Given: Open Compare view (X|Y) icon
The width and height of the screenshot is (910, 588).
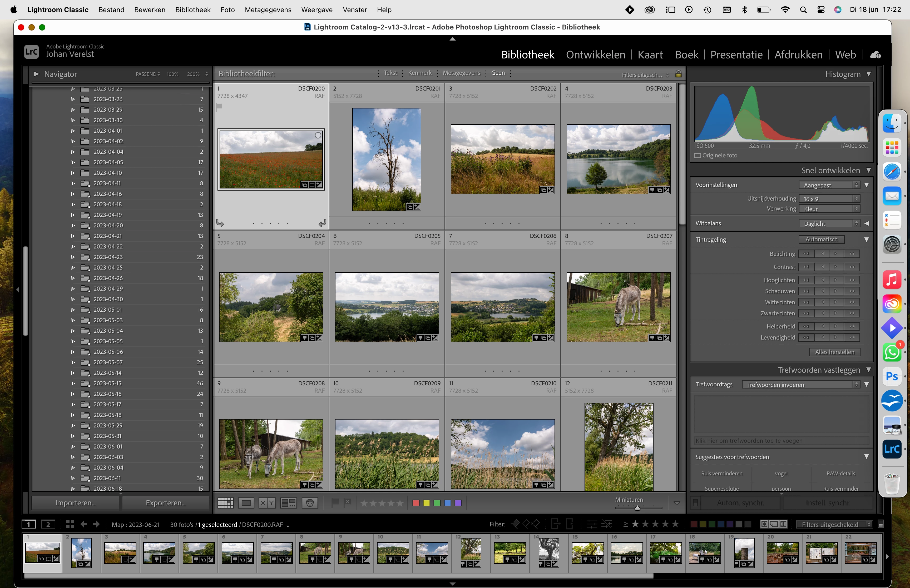Looking at the screenshot, I should point(267,503).
